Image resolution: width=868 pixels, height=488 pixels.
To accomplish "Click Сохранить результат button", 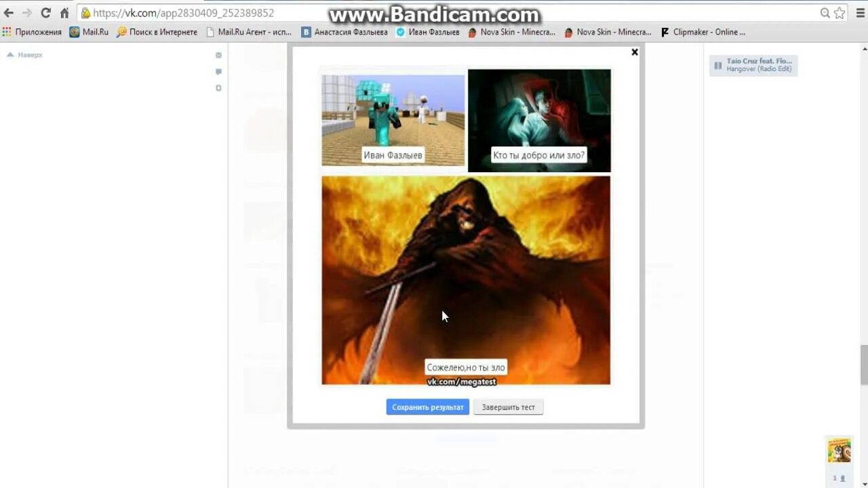I will click(428, 407).
